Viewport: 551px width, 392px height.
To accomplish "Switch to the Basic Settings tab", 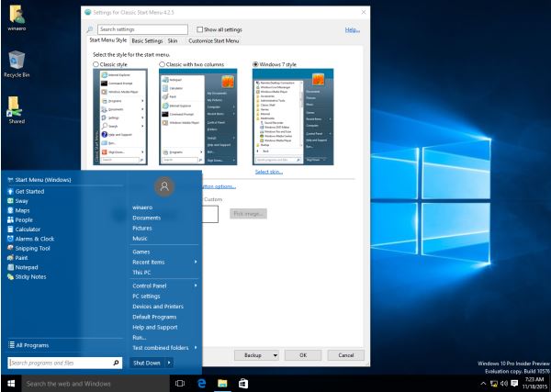I will (147, 40).
